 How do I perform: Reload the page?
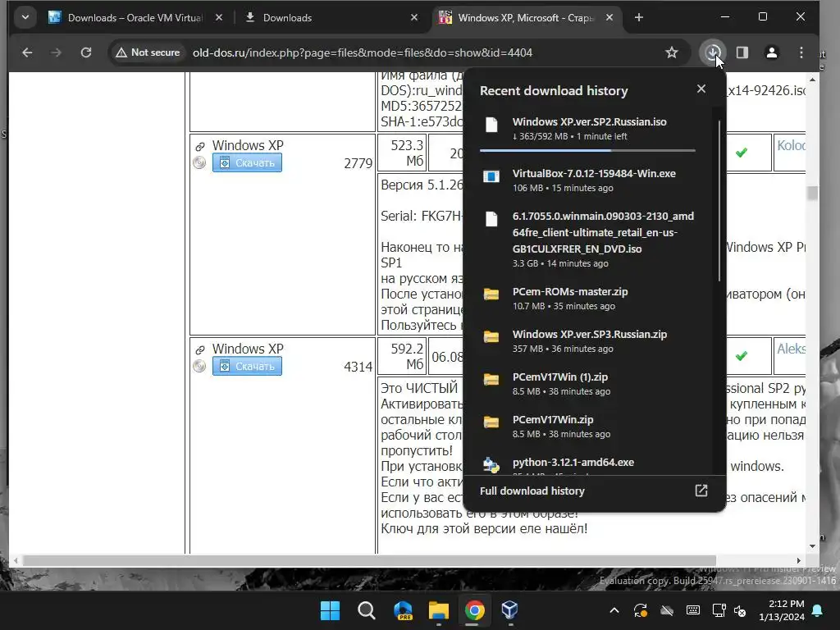[x=85, y=52]
